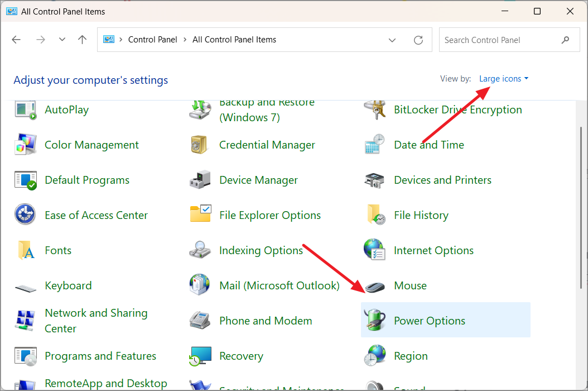Click the All Control Panel Items breadcrumb

pyautogui.click(x=234, y=40)
